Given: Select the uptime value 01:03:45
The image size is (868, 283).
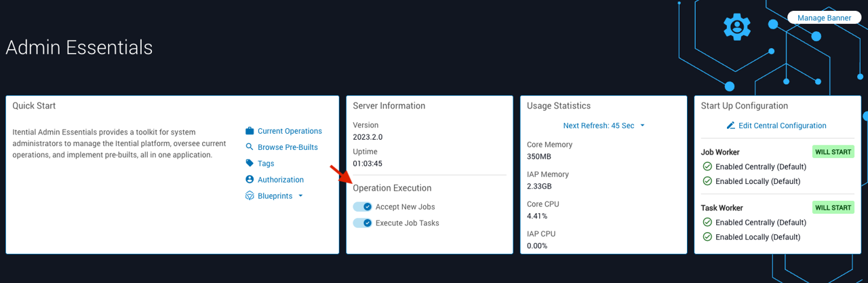Looking at the screenshot, I should point(368,164).
